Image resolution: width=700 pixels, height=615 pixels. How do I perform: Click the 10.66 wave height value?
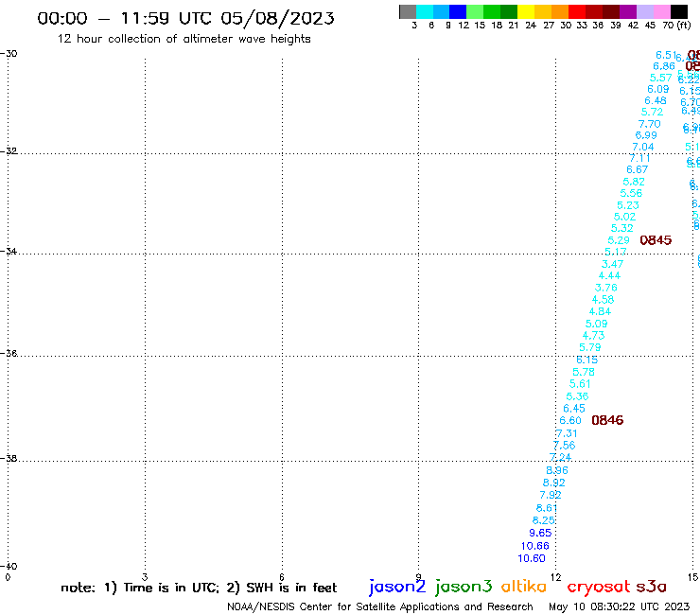[x=534, y=546]
